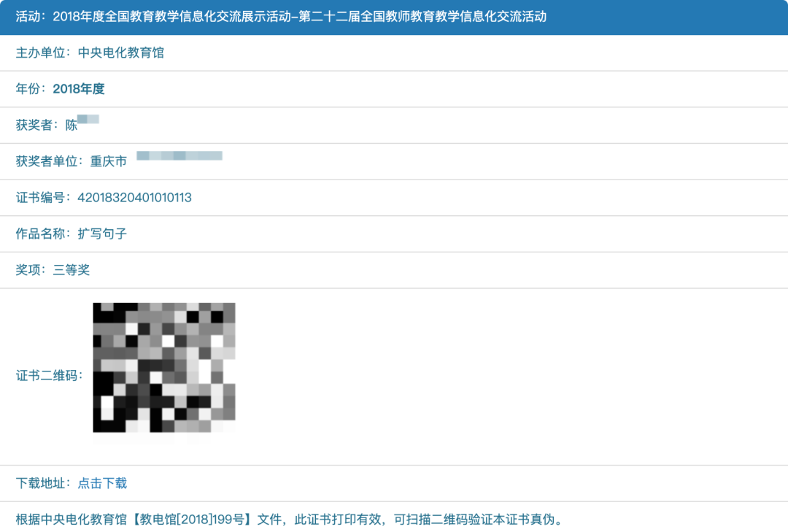788x532 pixels.
Task: Select the year value 2018年度
Action: tap(78, 89)
